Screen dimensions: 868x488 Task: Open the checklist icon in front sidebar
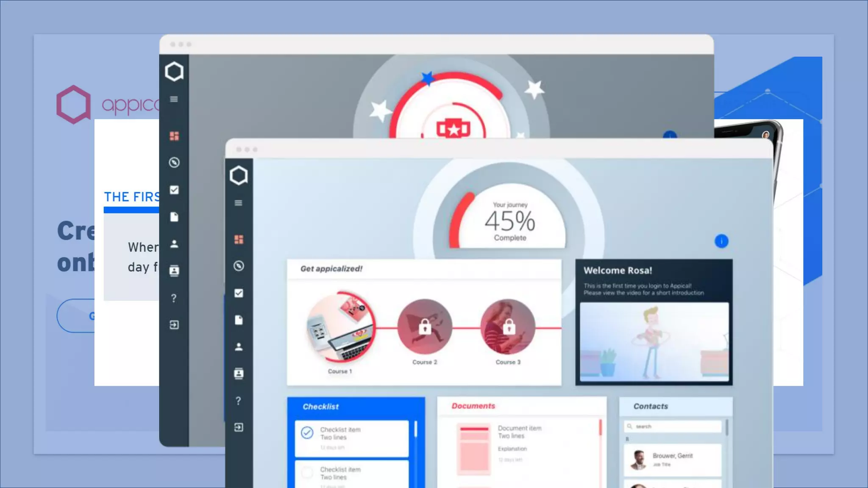tap(239, 293)
